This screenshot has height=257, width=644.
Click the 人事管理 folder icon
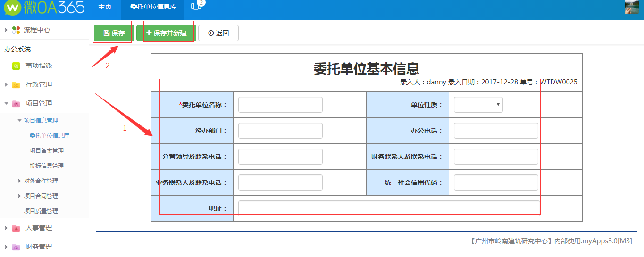pyautogui.click(x=16, y=228)
